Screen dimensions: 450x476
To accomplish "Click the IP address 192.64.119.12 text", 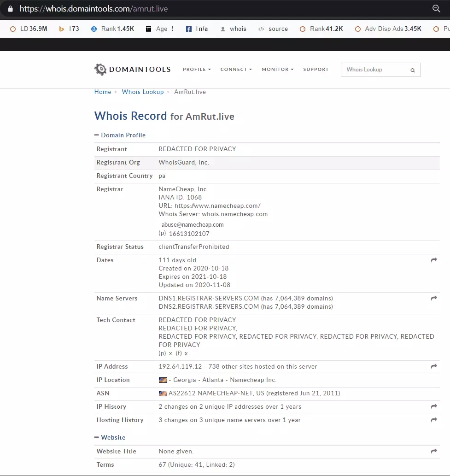I will 180,366.
